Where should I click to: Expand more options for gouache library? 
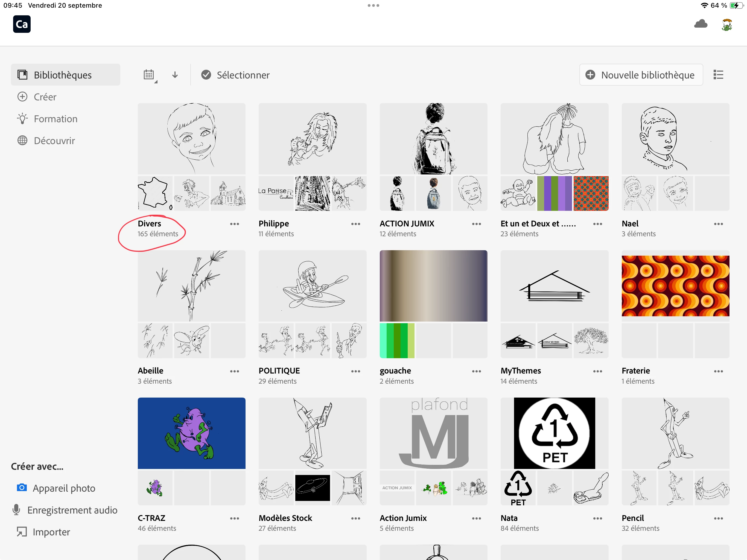click(476, 371)
